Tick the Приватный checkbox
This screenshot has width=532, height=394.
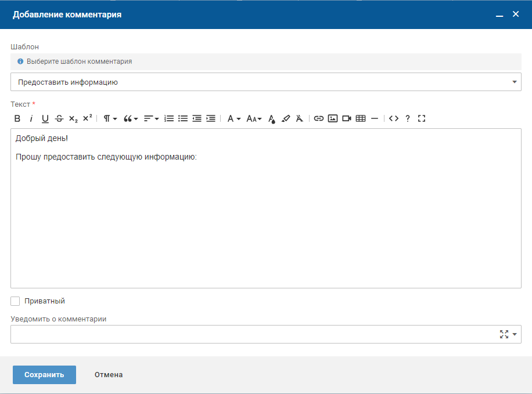[x=16, y=301]
